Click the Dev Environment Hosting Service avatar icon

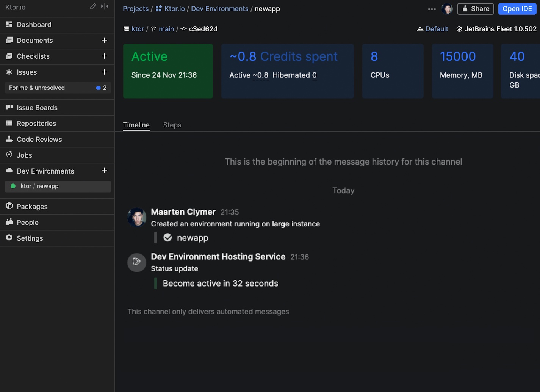(x=136, y=262)
